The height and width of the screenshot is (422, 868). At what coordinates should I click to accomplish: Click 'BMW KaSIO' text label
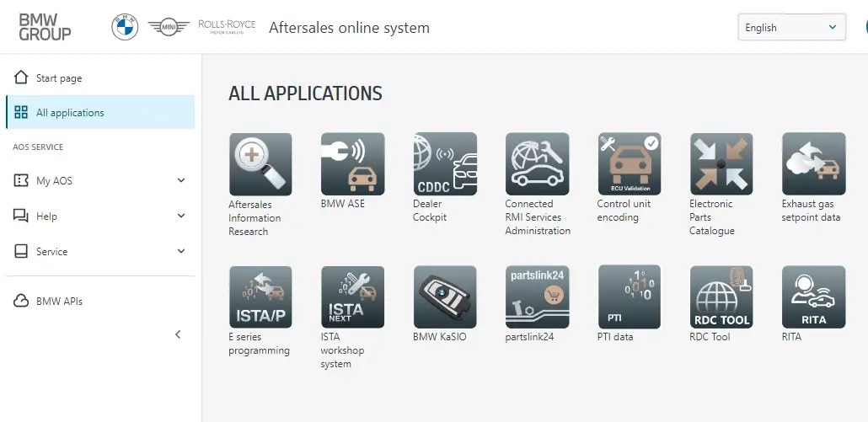[440, 336]
